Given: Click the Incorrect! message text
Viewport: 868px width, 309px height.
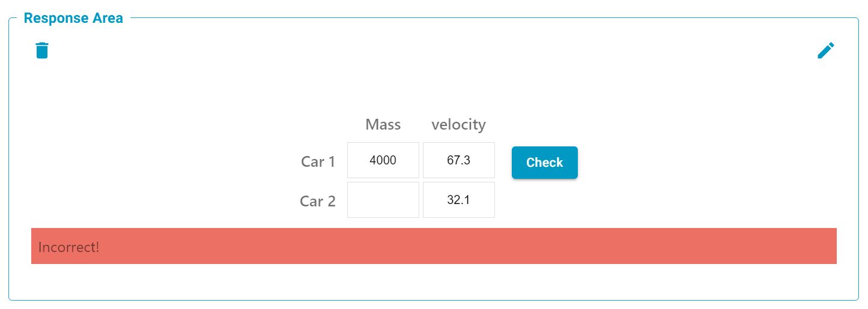Looking at the screenshot, I should pyautogui.click(x=69, y=247).
